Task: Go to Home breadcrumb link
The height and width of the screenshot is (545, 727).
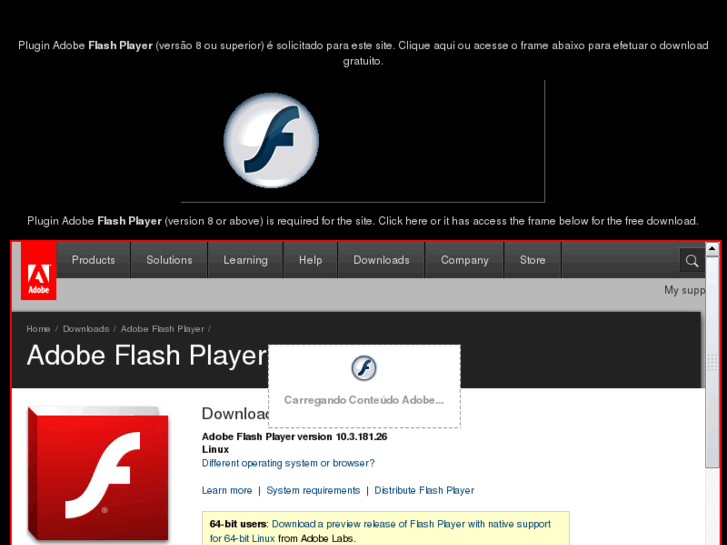Action: (x=38, y=329)
